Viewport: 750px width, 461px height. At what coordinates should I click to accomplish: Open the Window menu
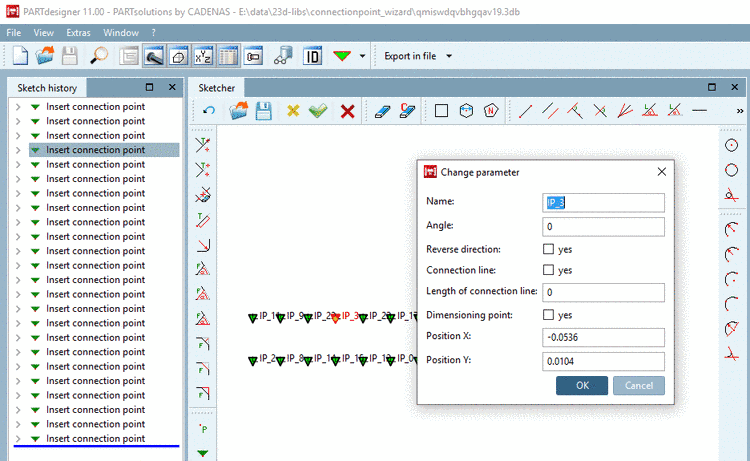click(x=121, y=33)
